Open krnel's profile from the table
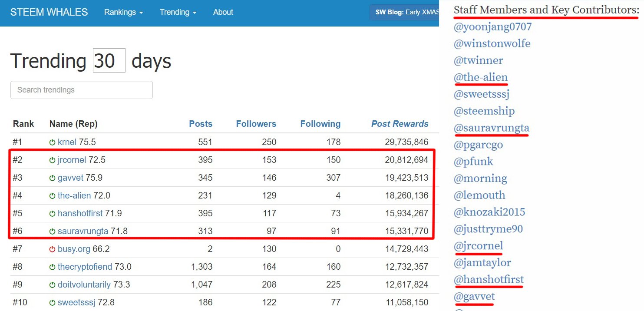 coord(66,142)
